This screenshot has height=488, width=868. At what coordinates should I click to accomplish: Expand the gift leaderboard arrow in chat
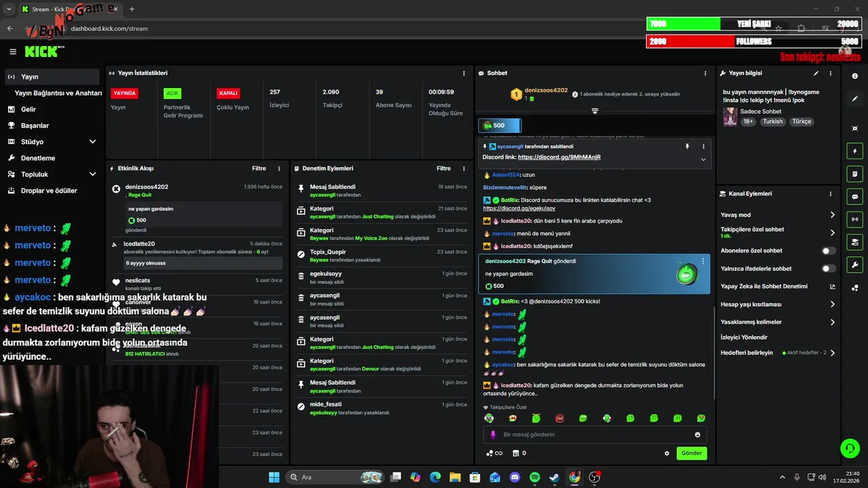pos(595,110)
